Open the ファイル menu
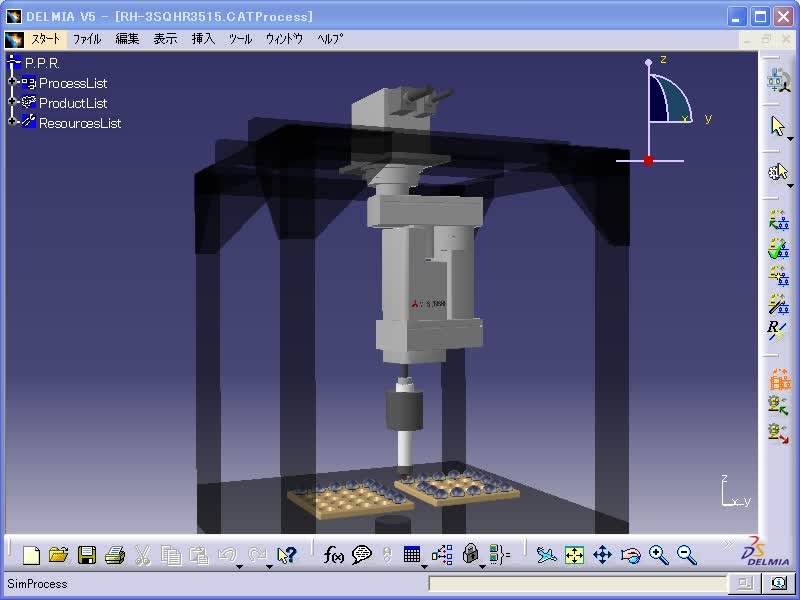Image resolution: width=800 pixels, height=600 pixels. (87, 39)
